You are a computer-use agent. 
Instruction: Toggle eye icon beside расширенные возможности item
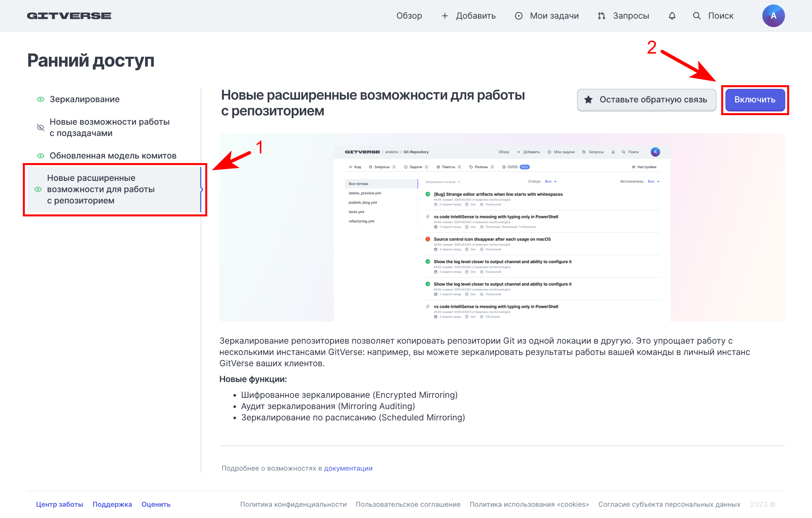(38, 189)
